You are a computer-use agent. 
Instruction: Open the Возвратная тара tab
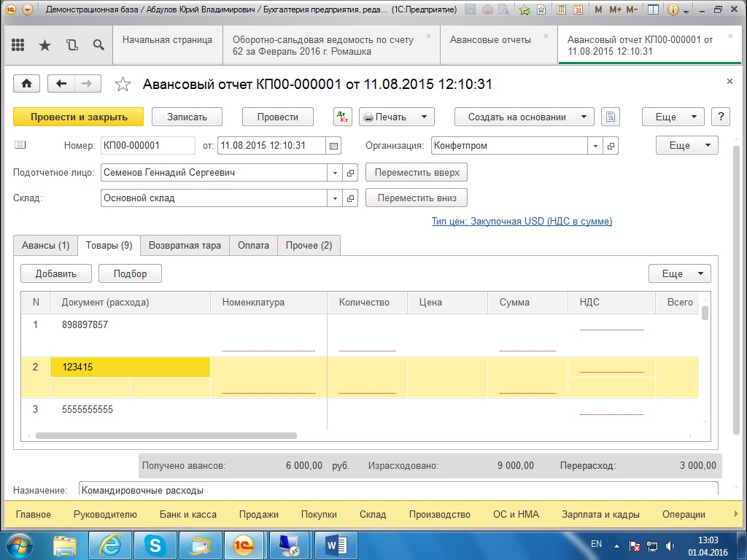coord(185,246)
